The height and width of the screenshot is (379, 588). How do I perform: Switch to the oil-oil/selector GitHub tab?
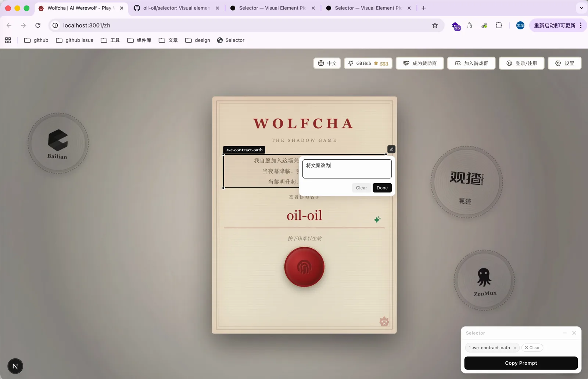176,8
